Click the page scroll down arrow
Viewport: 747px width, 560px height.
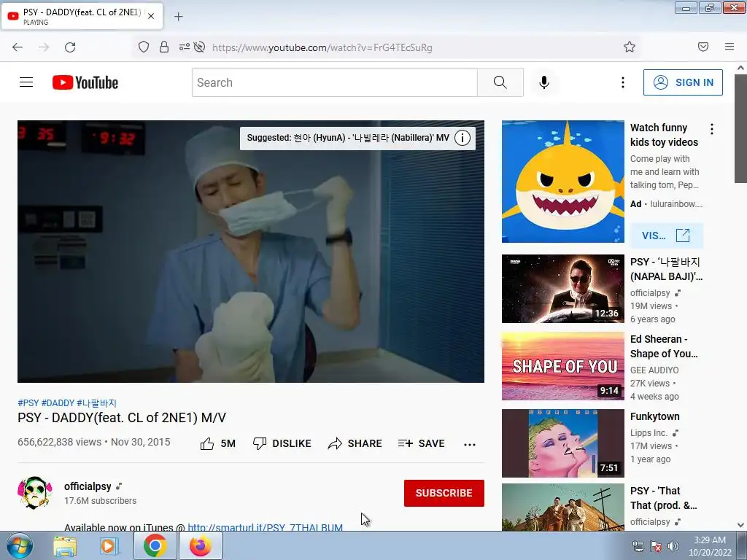pos(740,525)
